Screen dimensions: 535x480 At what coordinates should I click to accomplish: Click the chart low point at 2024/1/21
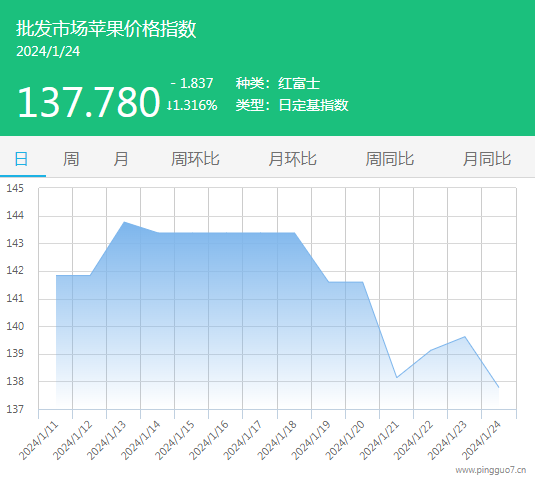397,377
